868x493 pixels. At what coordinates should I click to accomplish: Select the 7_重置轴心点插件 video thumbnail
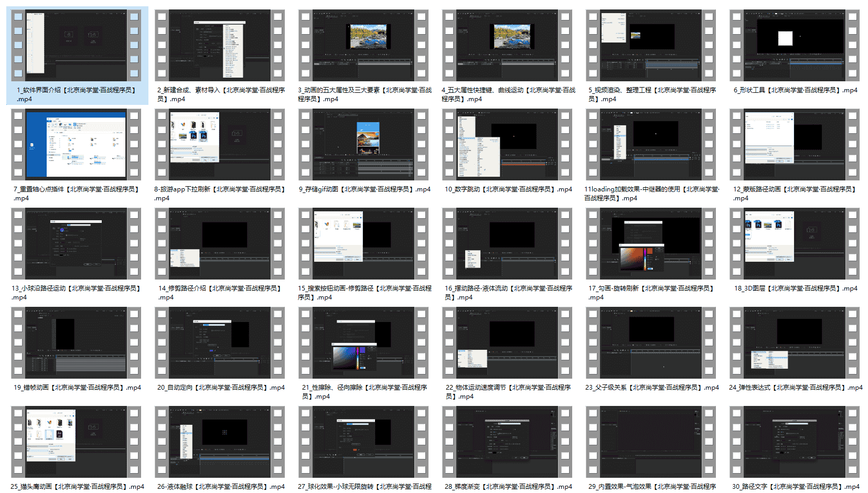(x=76, y=144)
